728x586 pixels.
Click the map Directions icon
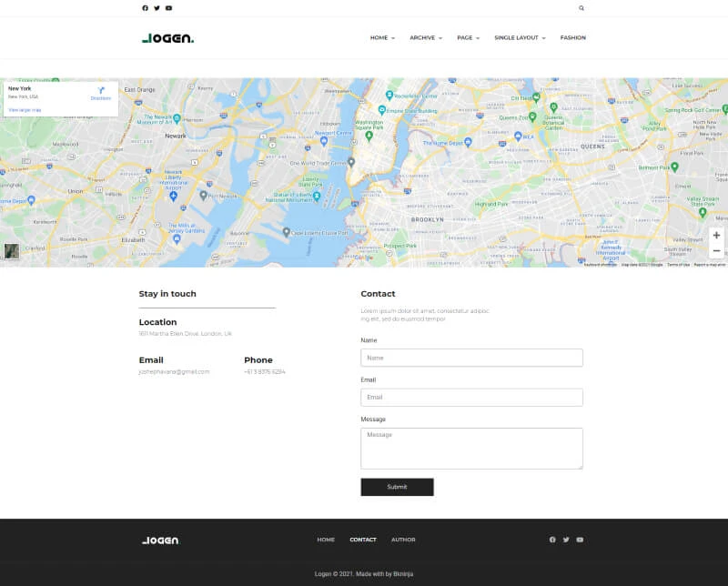101,92
